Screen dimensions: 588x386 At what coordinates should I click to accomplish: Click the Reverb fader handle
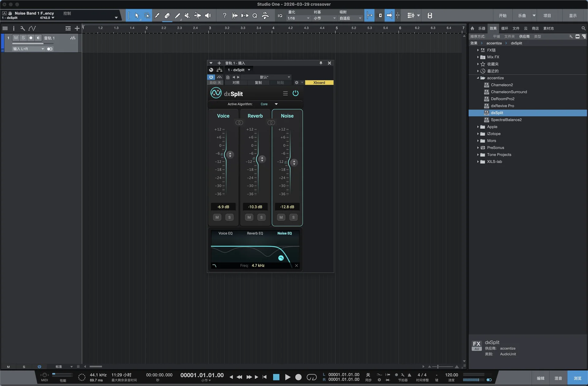262,159
